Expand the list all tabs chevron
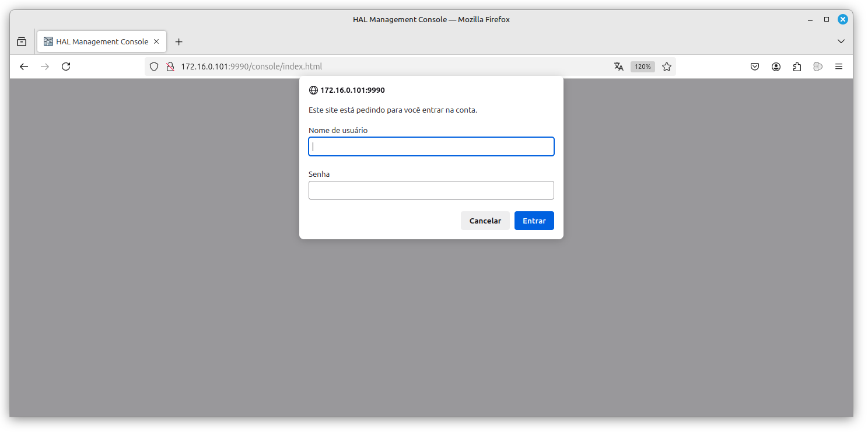The image size is (868, 433). [x=841, y=41]
